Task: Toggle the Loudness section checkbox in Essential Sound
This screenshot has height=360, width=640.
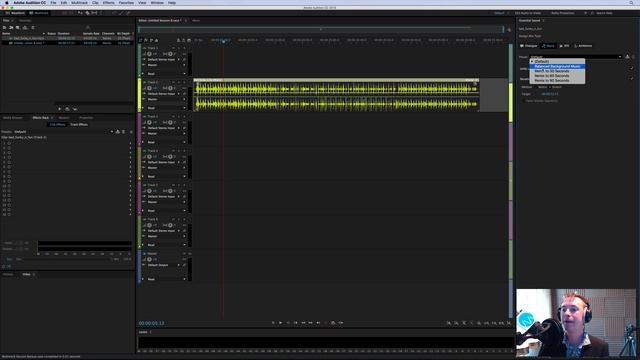Action: pos(631,68)
